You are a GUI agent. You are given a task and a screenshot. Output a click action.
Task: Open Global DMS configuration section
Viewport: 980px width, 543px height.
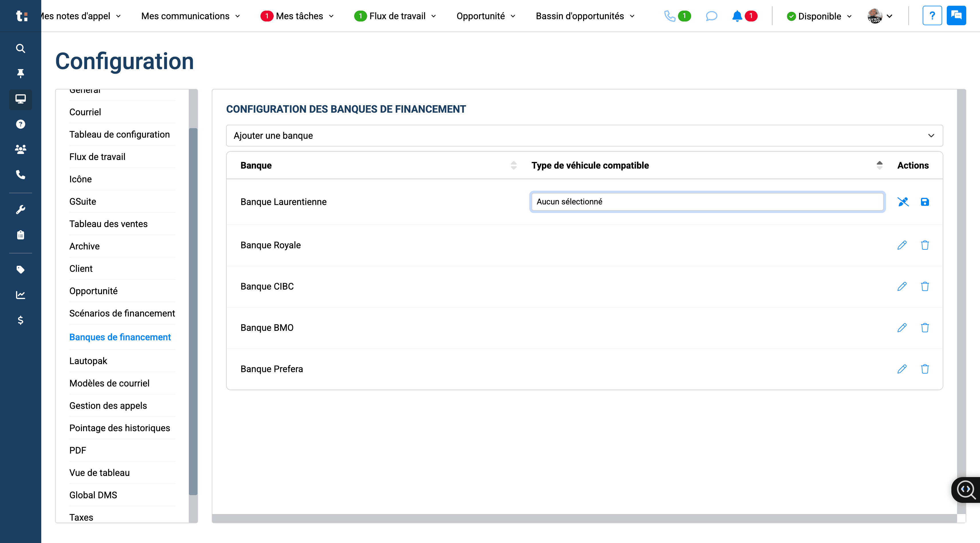coord(93,495)
